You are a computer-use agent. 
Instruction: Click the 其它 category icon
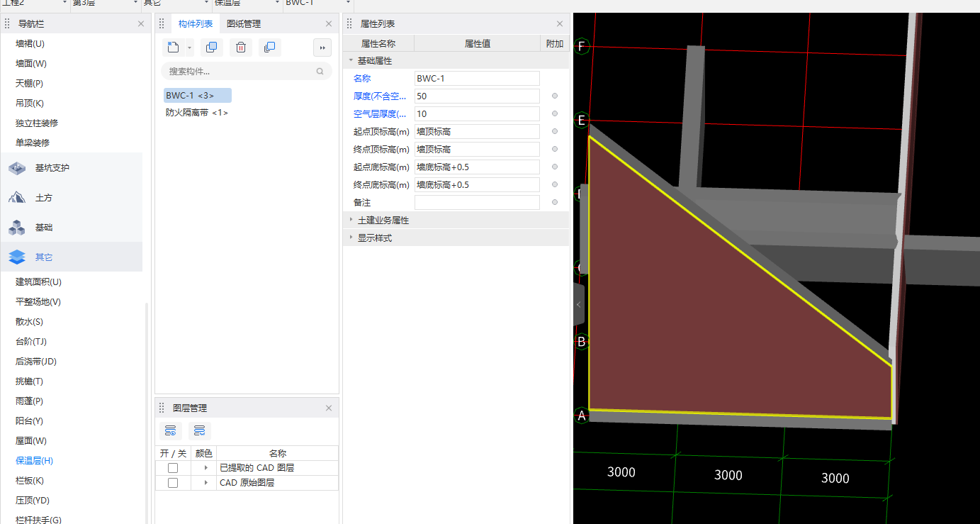[17, 257]
